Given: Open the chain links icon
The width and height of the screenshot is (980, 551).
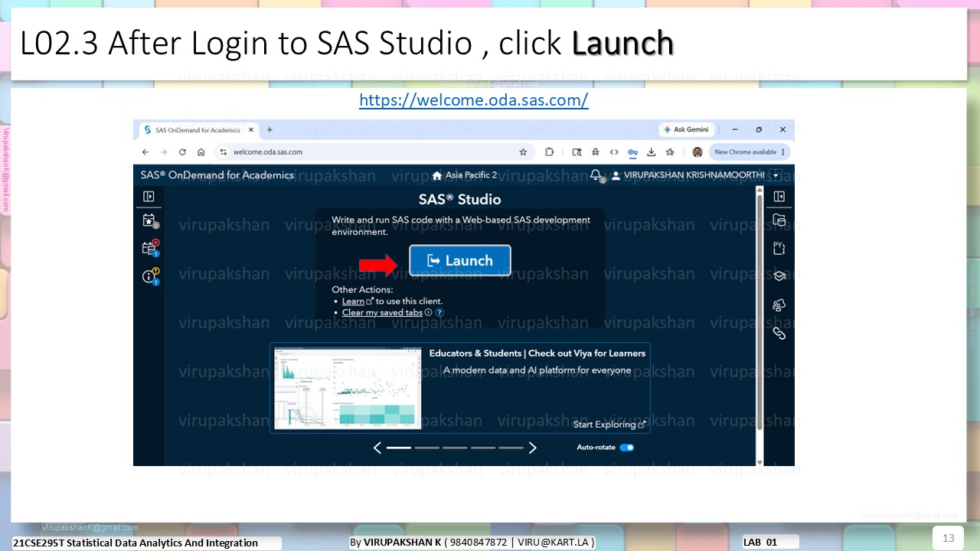Looking at the screenshot, I should (779, 333).
